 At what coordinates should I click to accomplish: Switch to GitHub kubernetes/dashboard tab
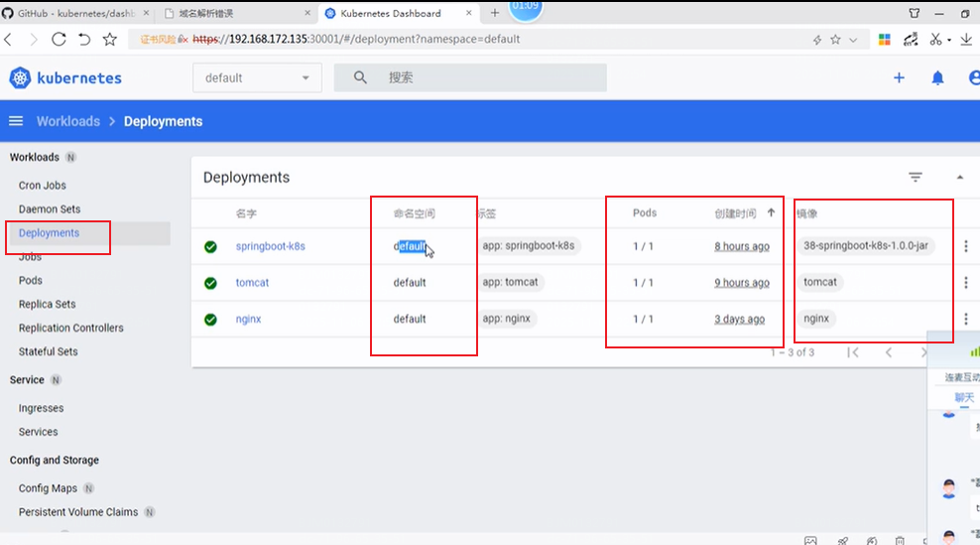pyautogui.click(x=75, y=13)
